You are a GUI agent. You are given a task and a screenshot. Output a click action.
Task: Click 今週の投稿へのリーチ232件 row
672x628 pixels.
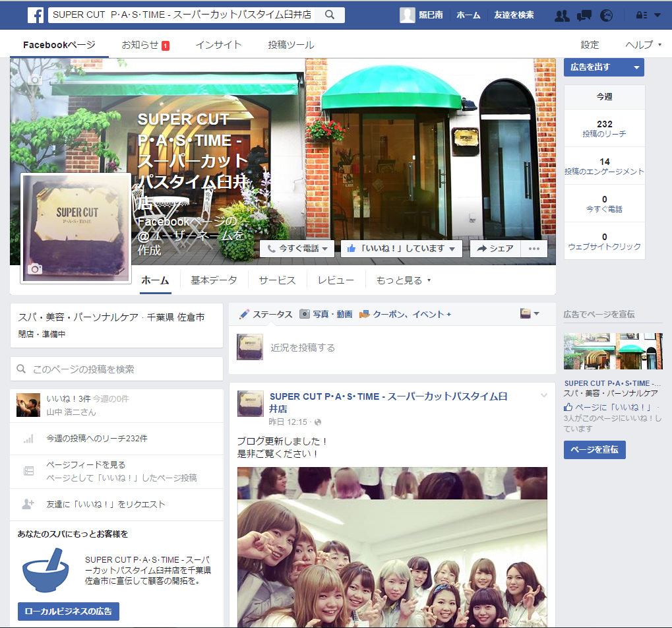point(117,439)
